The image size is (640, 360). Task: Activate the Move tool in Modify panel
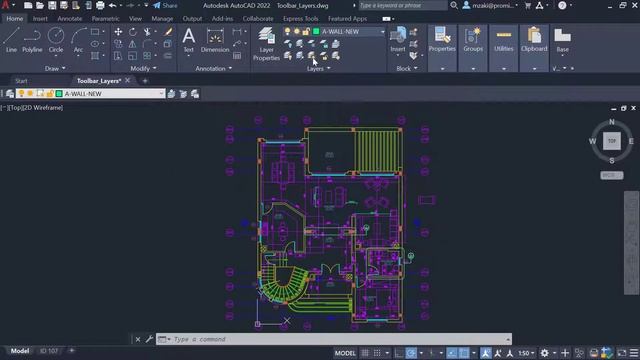[118, 31]
